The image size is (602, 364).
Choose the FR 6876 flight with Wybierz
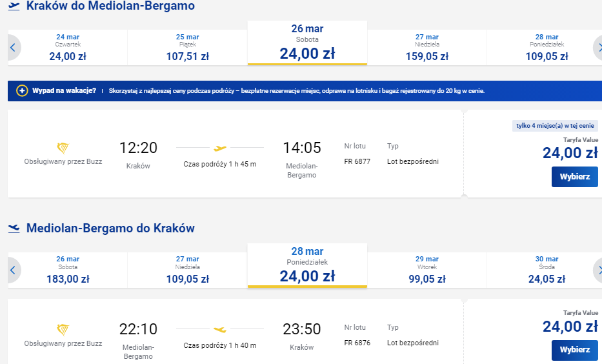[575, 350]
